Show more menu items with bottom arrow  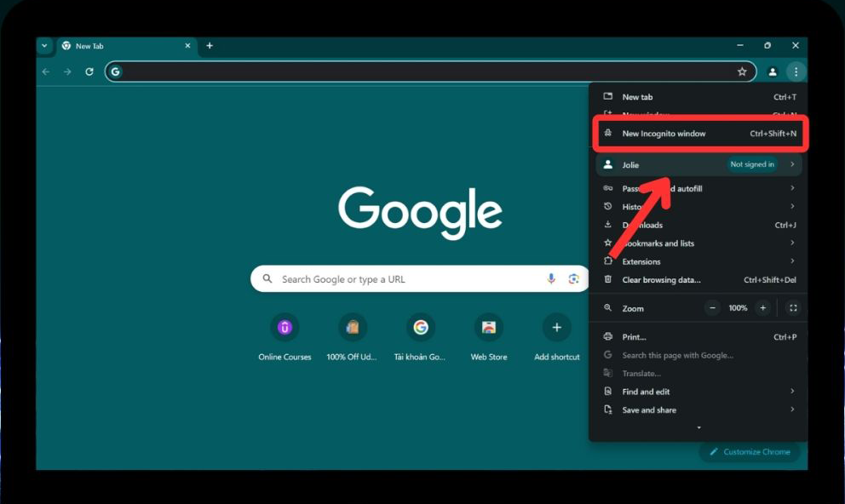point(699,428)
